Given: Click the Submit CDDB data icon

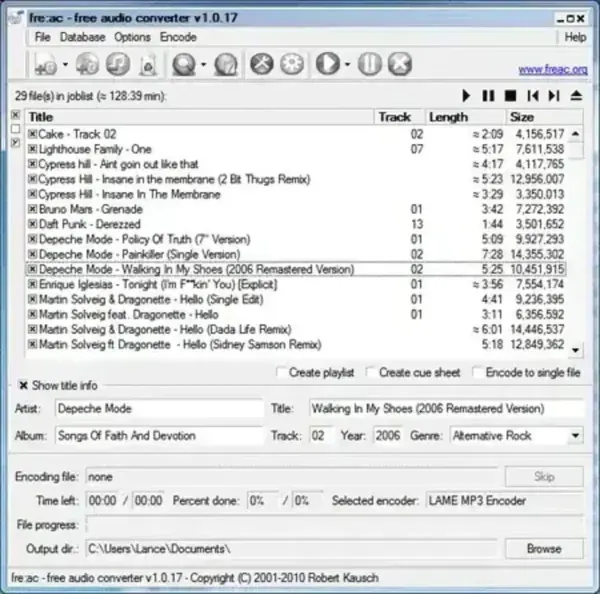Looking at the screenshot, I should pos(226,64).
